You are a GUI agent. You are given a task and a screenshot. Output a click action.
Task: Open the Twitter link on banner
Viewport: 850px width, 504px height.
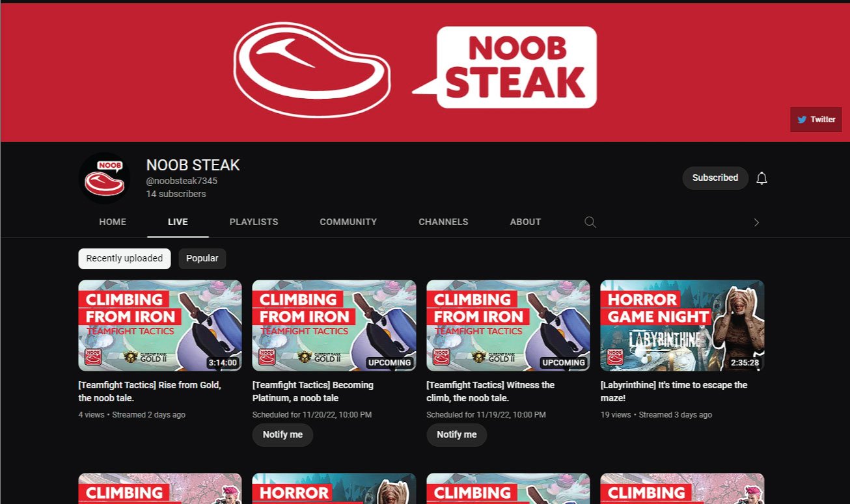(x=816, y=120)
